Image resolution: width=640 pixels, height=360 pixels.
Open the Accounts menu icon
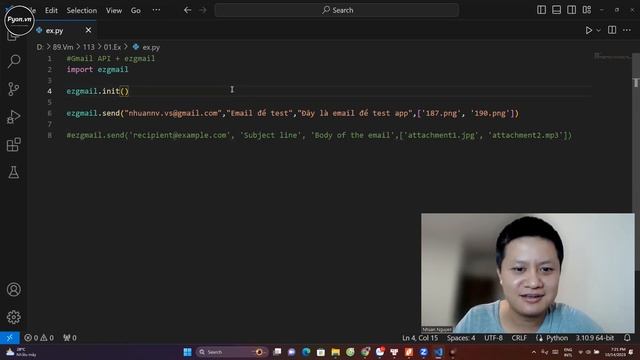[x=14, y=289]
